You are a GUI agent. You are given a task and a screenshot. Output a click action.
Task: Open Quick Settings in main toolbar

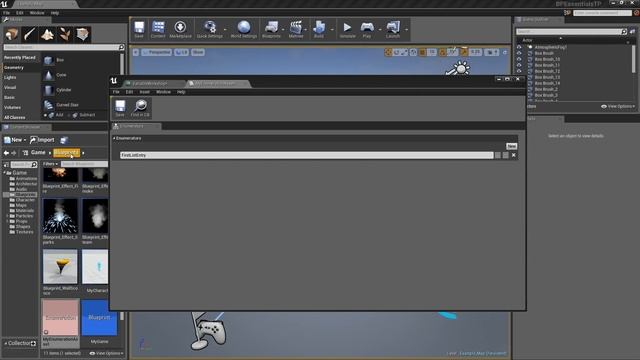pos(210,29)
